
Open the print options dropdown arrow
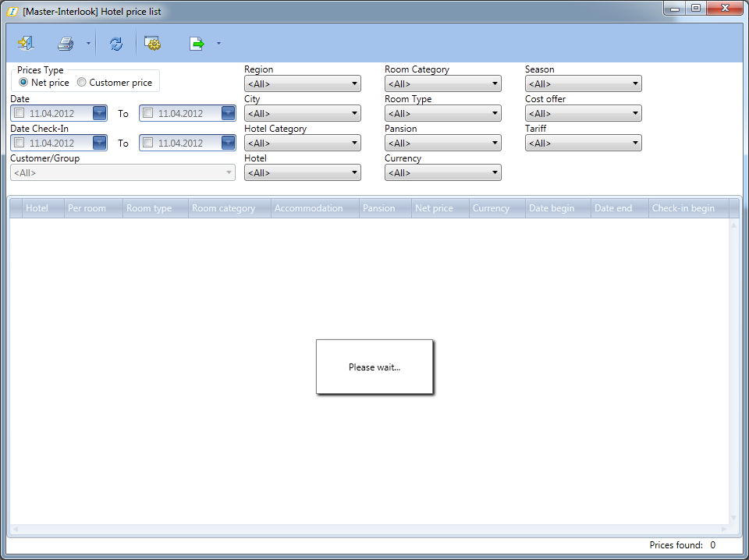(88, 44)
